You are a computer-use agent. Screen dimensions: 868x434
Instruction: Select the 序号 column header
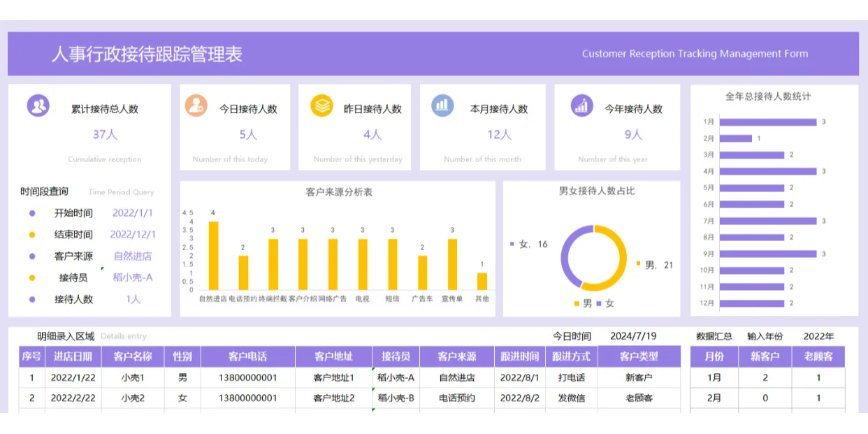point(31,356)
